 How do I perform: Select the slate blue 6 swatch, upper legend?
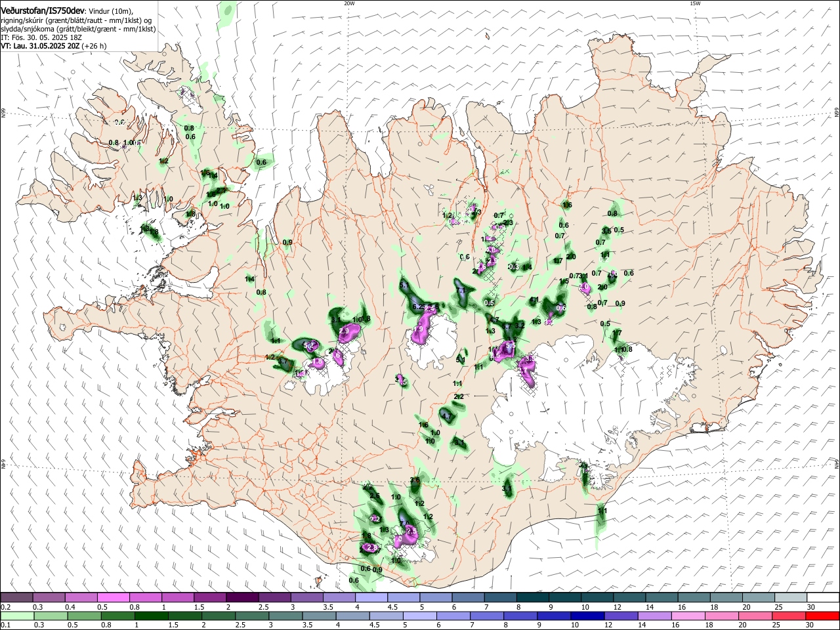pyautogui.click(x=467, y=598)
